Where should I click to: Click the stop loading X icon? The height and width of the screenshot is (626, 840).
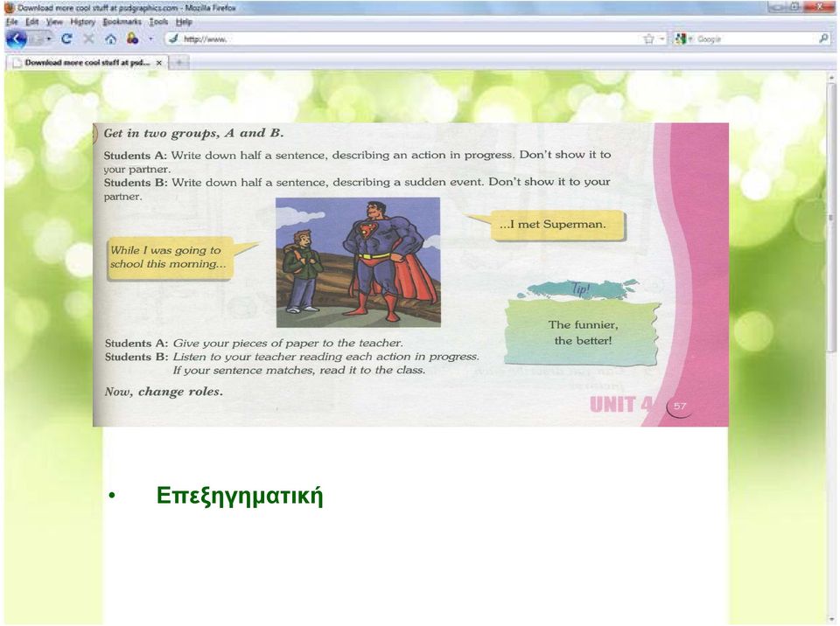(88, 38)
